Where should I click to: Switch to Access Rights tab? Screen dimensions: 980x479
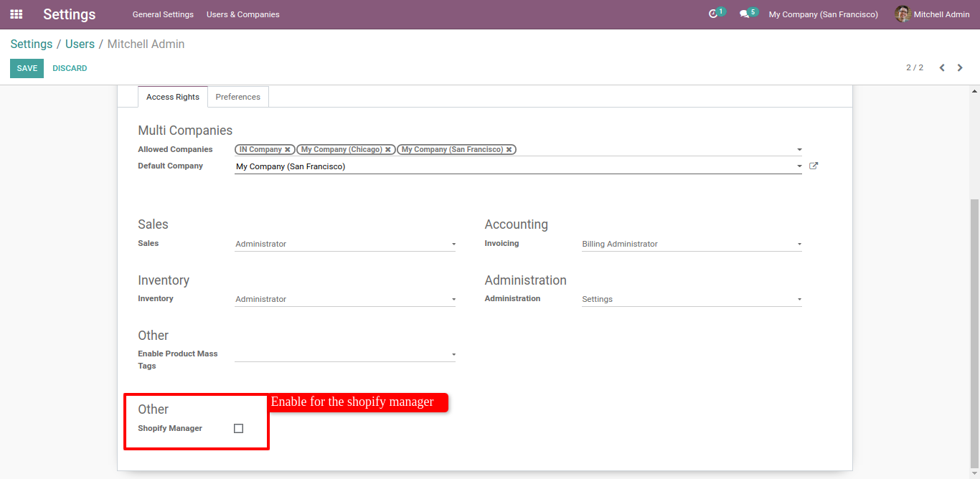click(173, 97)
